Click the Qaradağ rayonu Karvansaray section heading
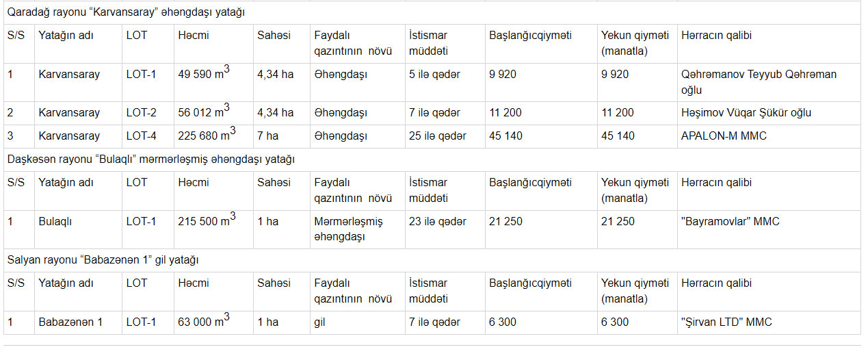This screenshot has height=358, width=868. (127, 12)
